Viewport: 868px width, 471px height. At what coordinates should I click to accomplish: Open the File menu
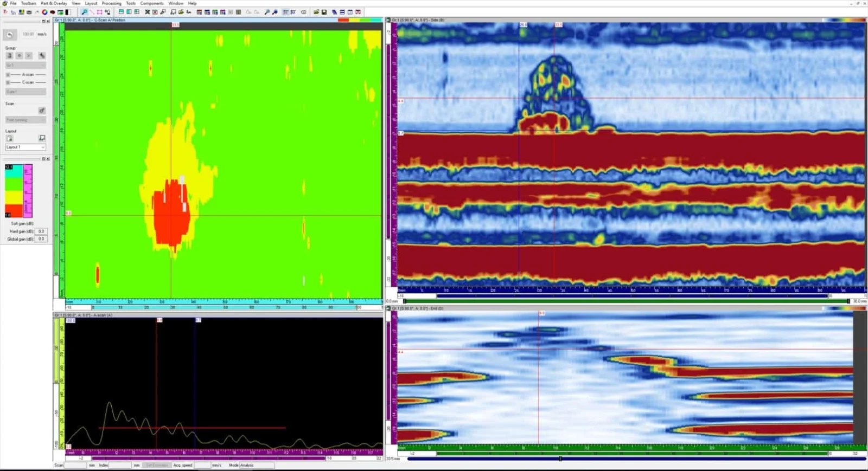pos(13,3)
